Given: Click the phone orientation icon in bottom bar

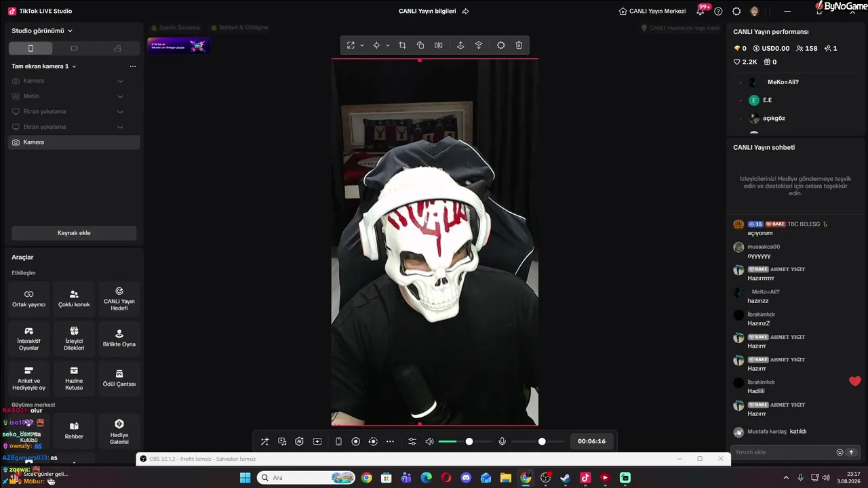Looking at the screenshot, I should [x=338, y=441].
